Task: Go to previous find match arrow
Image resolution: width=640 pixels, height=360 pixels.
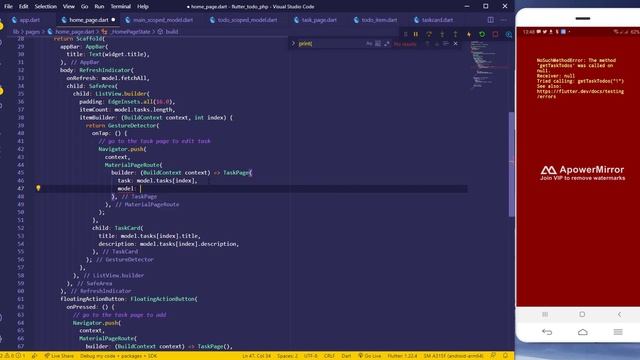Action: tap(427, 43)
